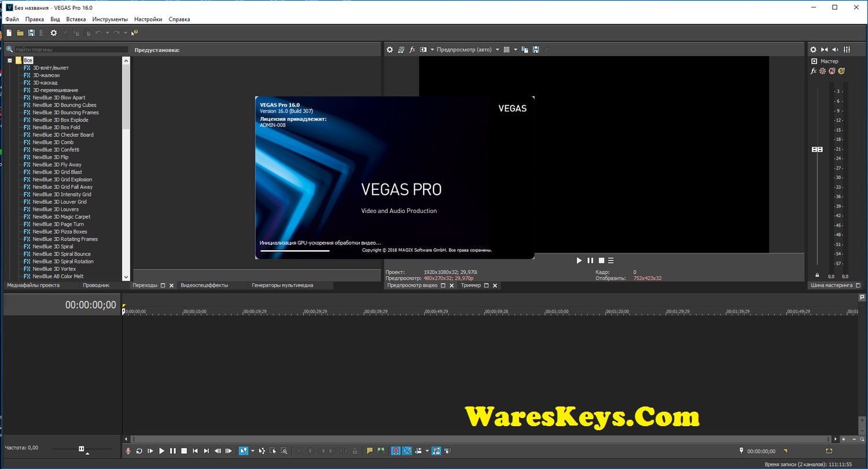Copy preview snapshot to clipboard

(x=525, y=50)
